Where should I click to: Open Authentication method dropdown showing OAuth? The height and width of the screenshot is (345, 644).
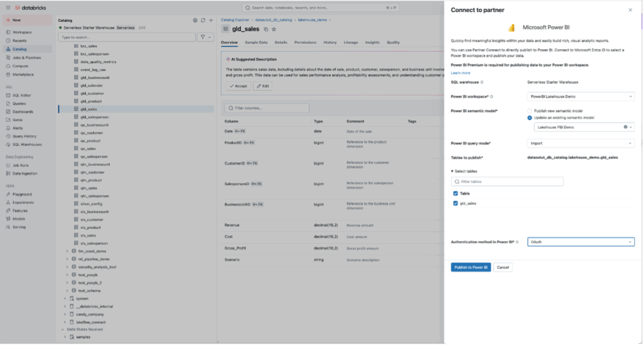point(580,242)
